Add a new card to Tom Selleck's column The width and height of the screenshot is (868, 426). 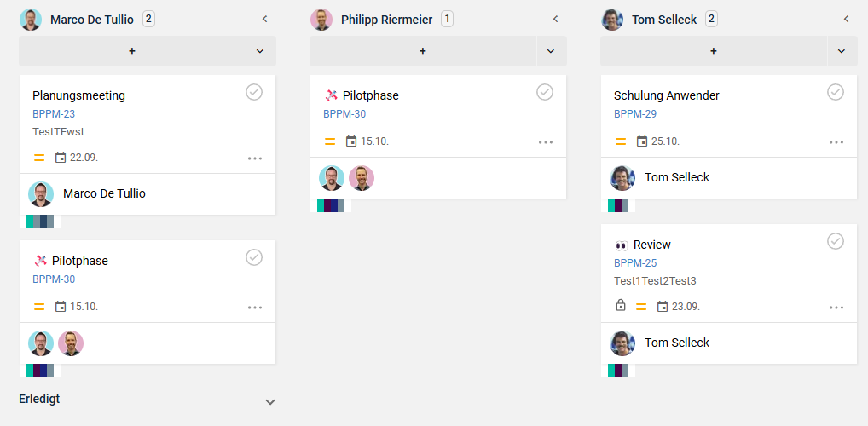714,51
